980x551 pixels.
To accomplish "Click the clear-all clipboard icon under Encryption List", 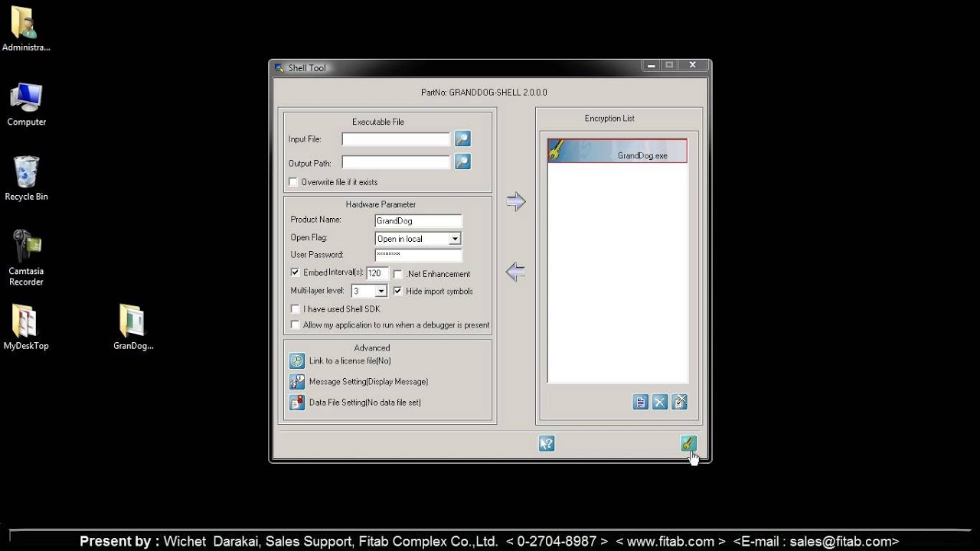I will [x=679, y=402].
